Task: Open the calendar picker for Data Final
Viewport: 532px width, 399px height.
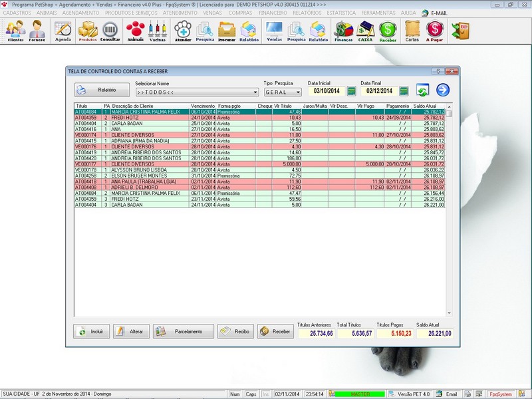Action: pyautogui.click(x=403, y=90)
